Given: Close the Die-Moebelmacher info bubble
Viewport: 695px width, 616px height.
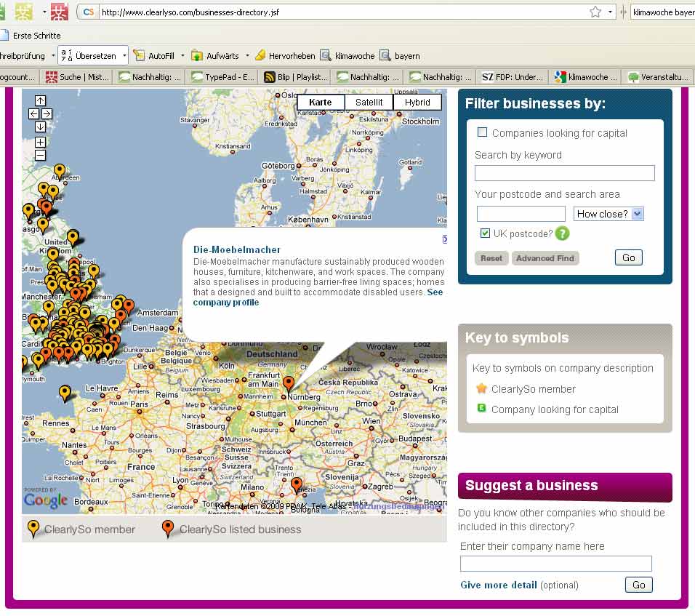Looking at the screenshot, I should click(x=445, y=239).
